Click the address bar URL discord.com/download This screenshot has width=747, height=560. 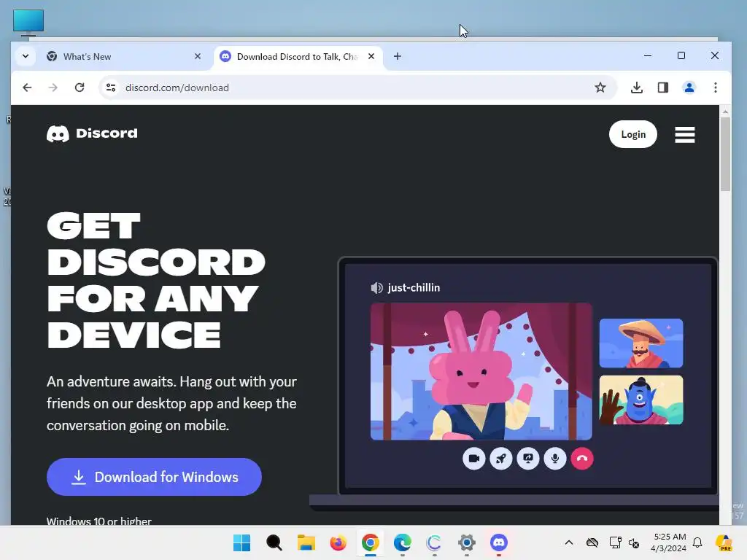point(177,87)
